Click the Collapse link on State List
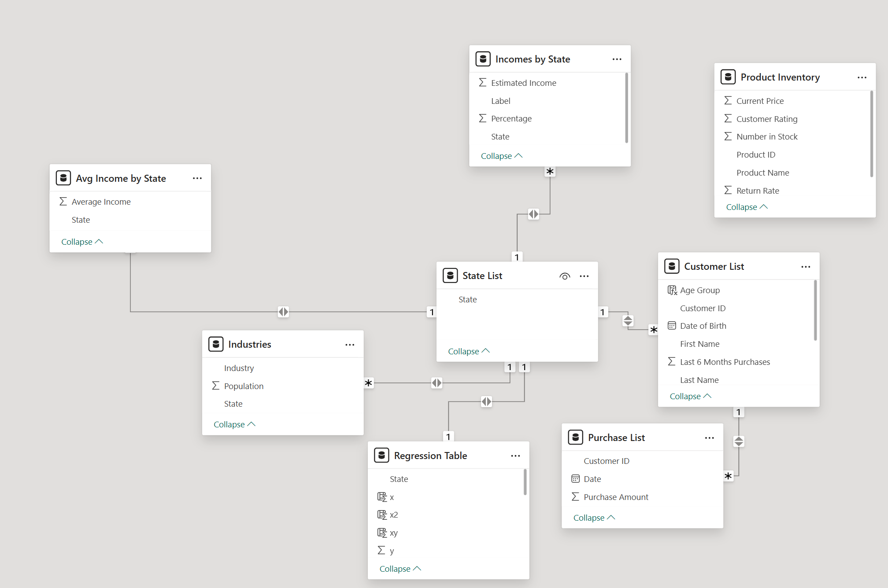The image size is (888, 588). coord(467,351)
